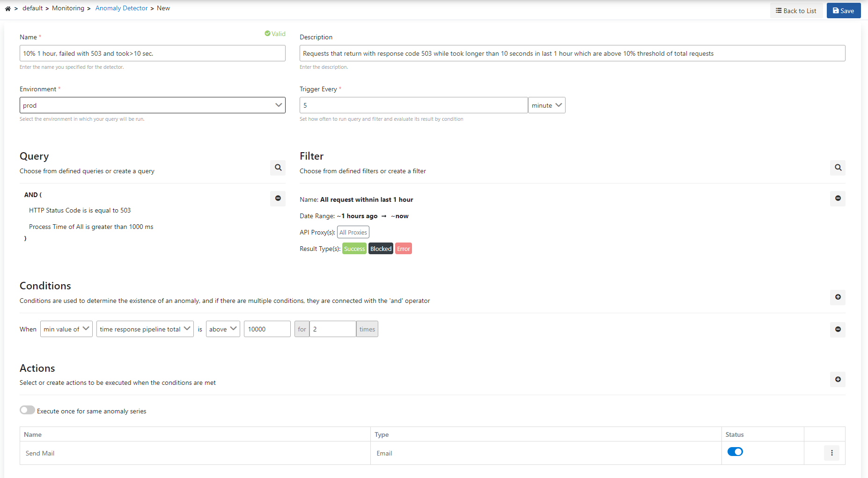868x478 pixels.
Task: Expand the time response pipeline total dropdown
Action: point(145,329)
